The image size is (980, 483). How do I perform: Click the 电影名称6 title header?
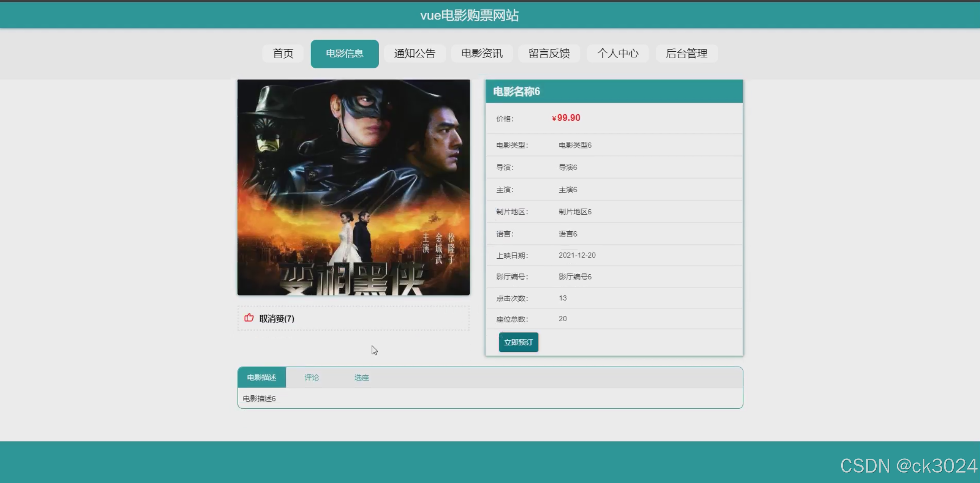[516, 92]
